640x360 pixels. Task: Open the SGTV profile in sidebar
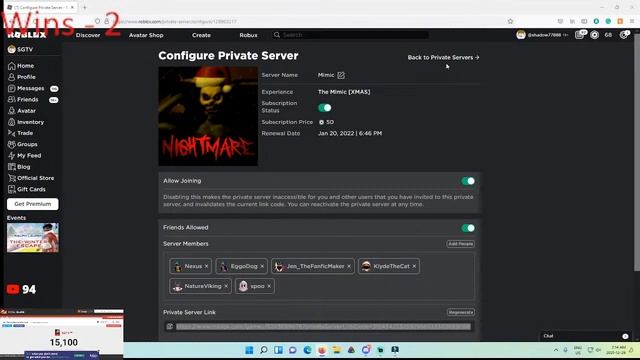[x=20, y=49]
